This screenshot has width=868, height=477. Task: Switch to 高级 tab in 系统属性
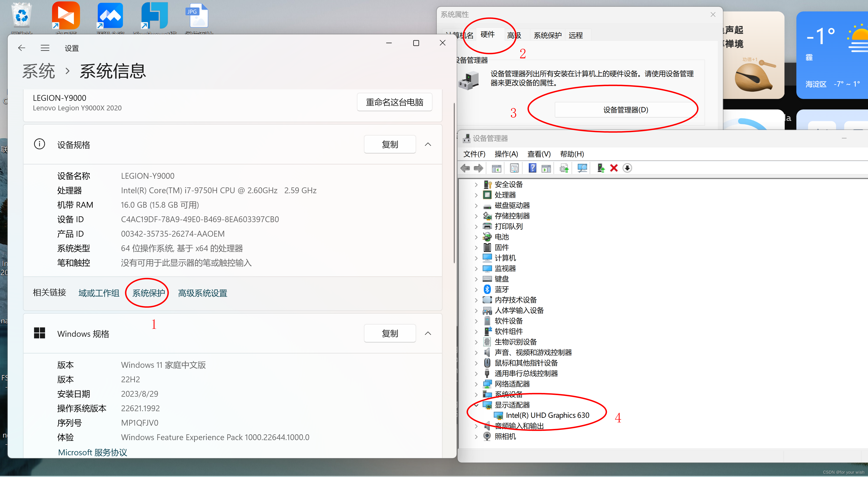pos(514,35)
